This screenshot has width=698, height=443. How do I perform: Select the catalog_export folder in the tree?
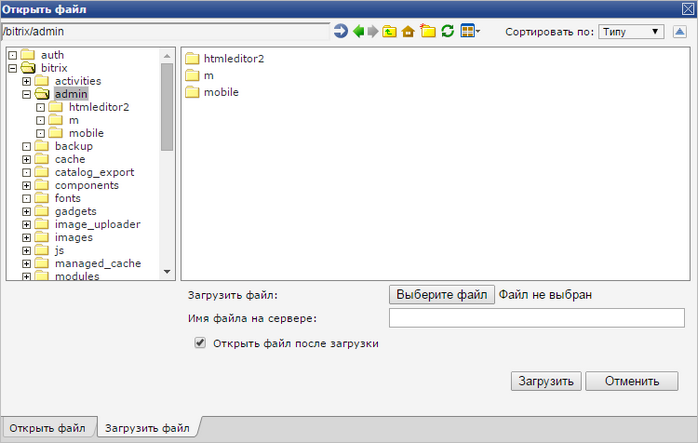94,172
